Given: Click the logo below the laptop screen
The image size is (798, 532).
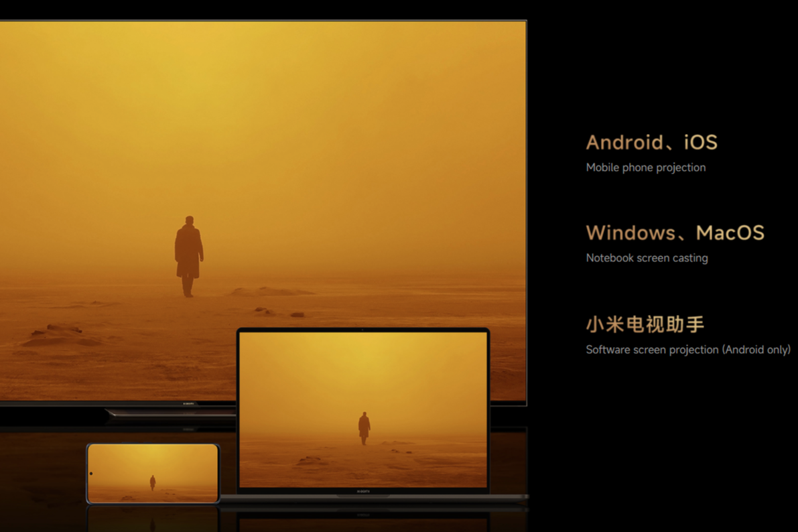Looking at the screenshot, I should pos(363,491).
